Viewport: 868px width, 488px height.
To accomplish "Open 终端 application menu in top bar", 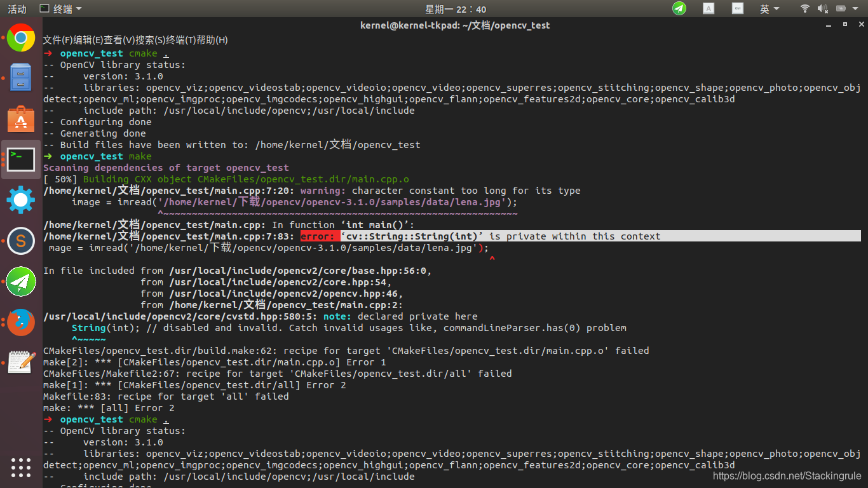I will click(60, 9).
